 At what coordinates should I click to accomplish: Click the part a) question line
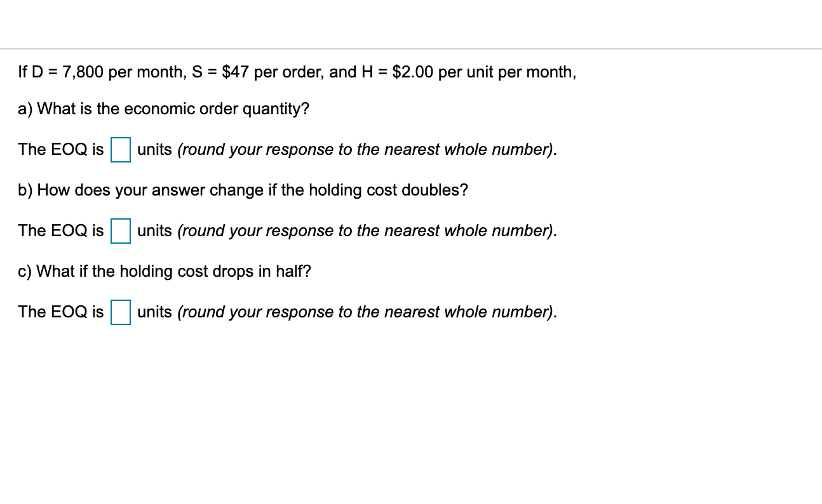163,109
